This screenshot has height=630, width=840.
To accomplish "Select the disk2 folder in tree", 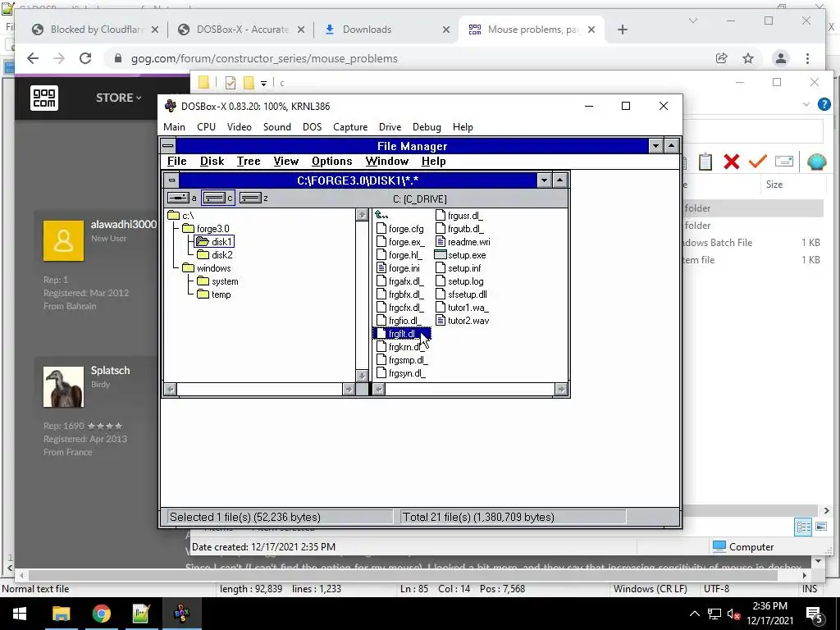I will point(214,255).
